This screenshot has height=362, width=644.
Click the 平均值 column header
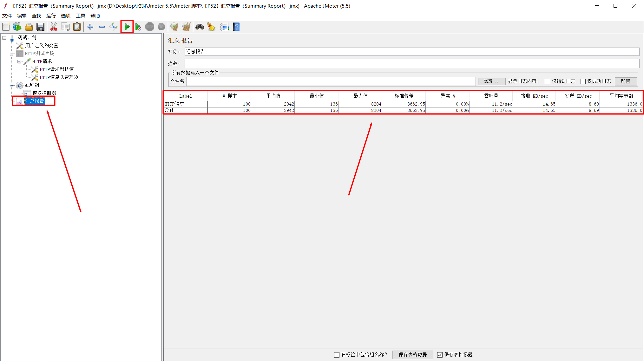tap(273, 96)
